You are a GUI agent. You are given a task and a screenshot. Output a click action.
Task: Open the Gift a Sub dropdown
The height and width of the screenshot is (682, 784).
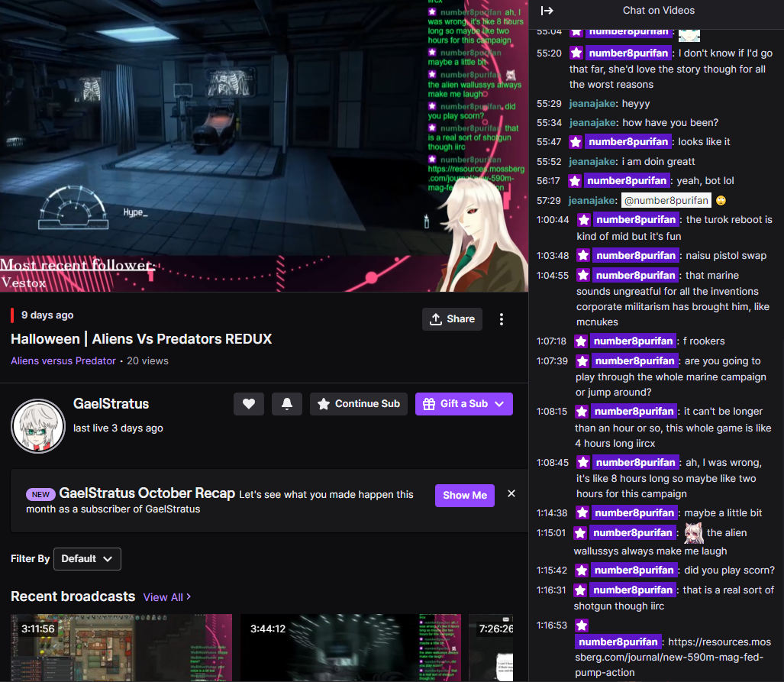463,404
